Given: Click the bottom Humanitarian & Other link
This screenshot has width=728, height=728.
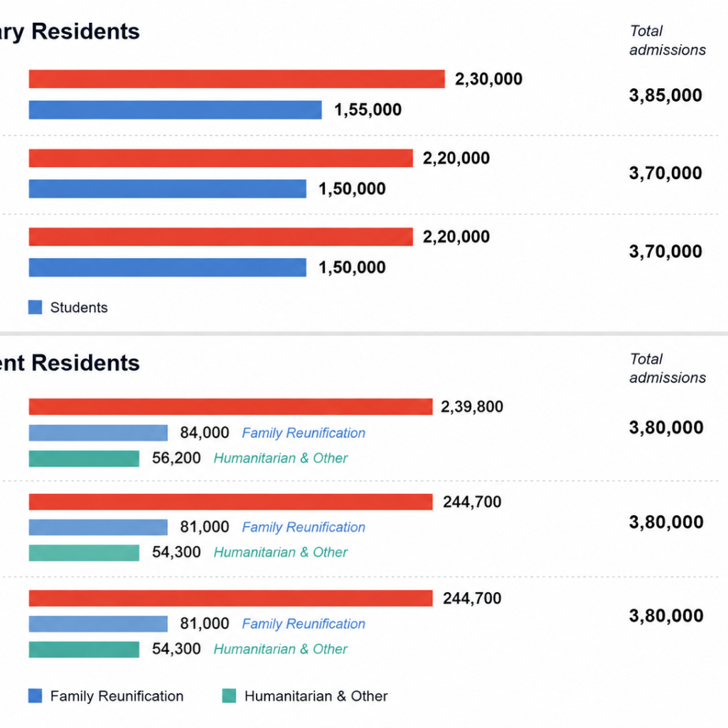Looking at the screenshot, I should point(280,648).
